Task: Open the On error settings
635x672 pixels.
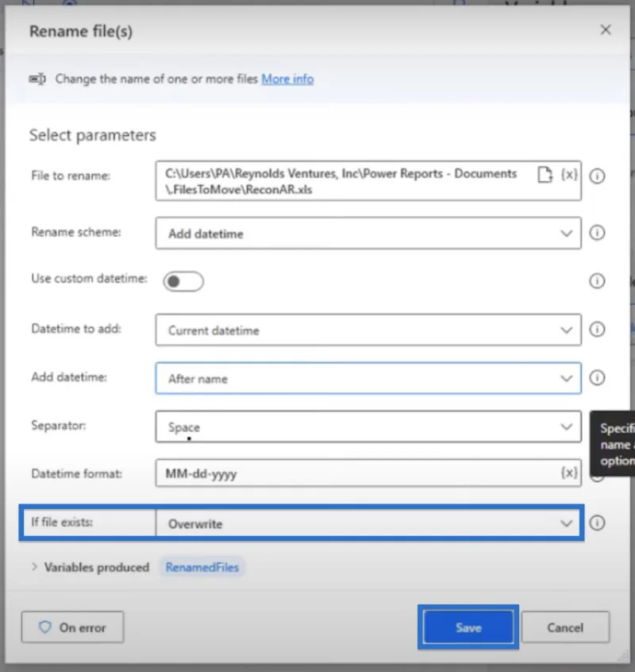Action: (73, 628)
